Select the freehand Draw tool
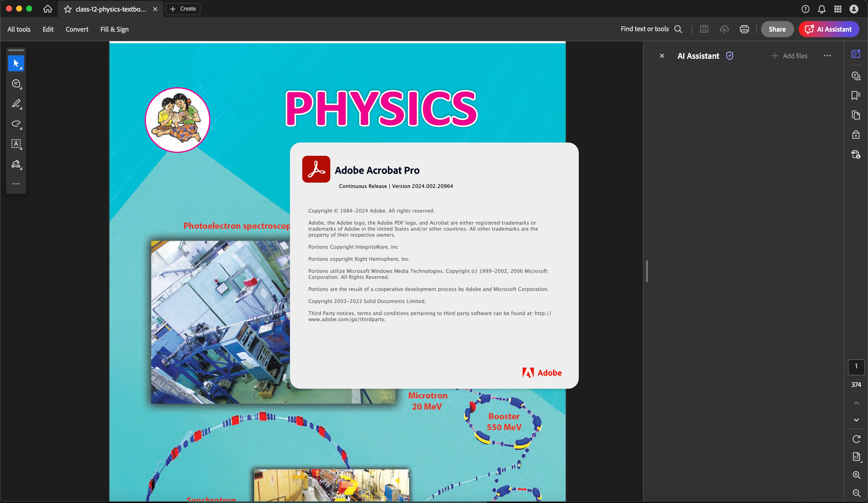 pyautogui.click(x=16, y=124)
